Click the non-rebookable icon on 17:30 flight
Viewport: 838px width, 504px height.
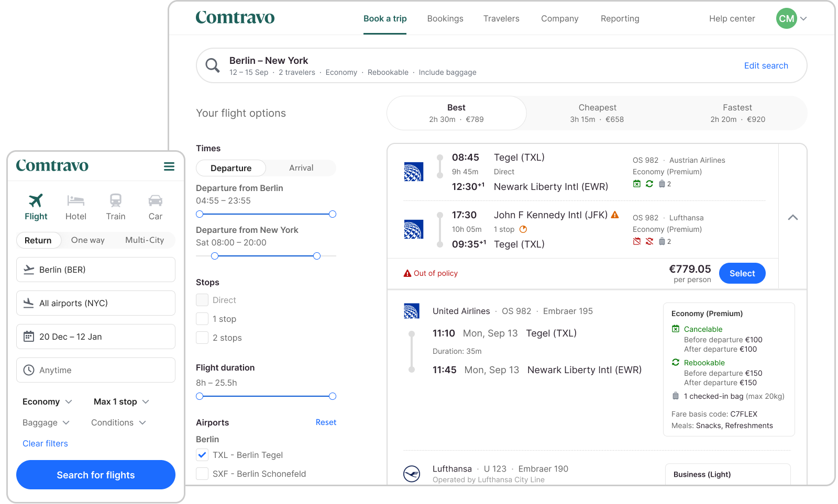(649, 241)
